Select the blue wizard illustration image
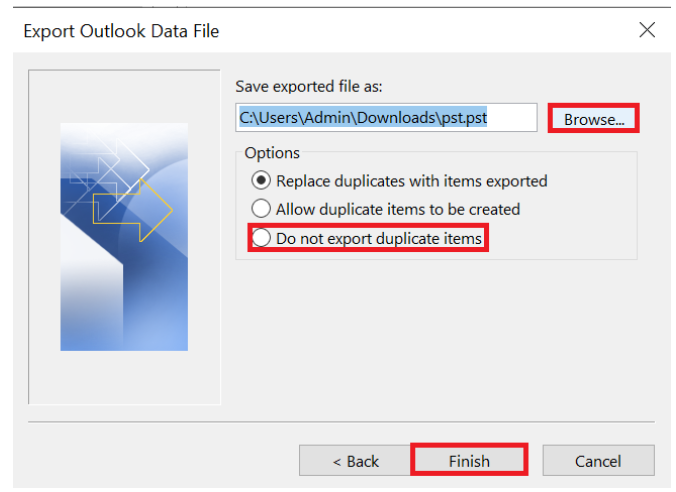This screenshot has height=492, width=676. coord(124,237)
